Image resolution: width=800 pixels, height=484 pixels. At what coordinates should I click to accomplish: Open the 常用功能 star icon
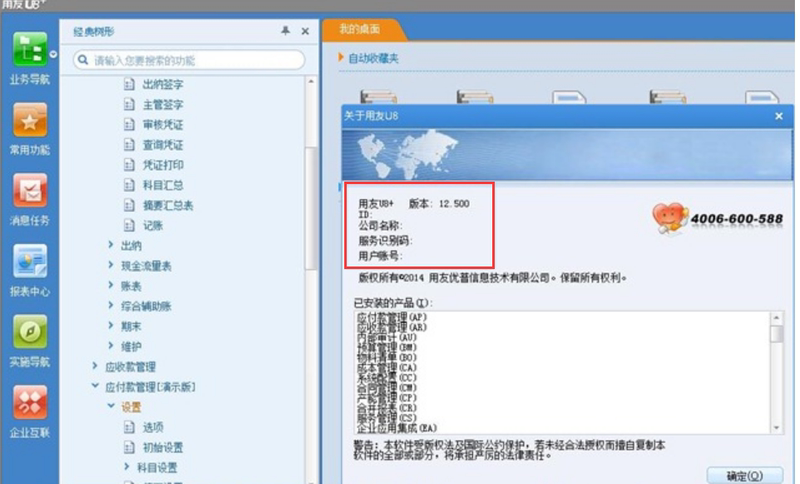pos(30,120)
